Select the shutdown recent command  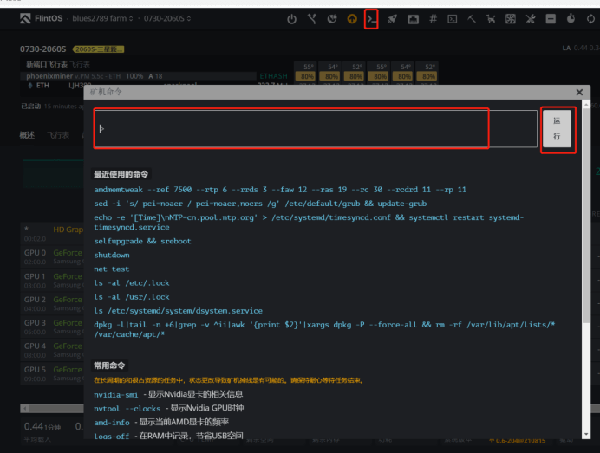(112, 255)
